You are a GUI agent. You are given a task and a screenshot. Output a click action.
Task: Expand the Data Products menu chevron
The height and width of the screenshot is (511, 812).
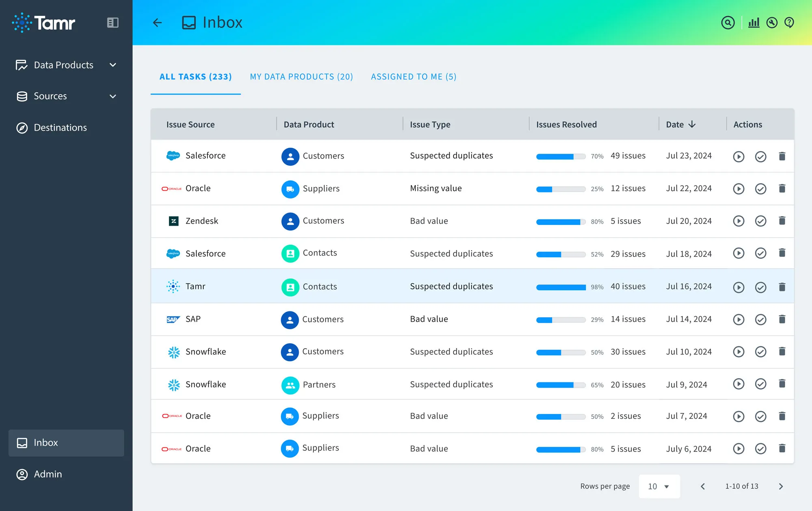coord(113,65)
